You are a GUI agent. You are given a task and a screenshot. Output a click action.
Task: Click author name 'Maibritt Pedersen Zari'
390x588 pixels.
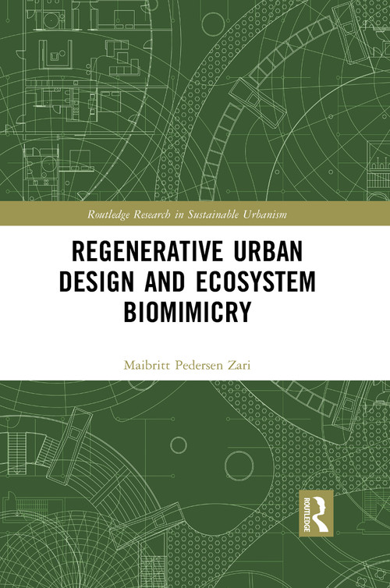187,365
